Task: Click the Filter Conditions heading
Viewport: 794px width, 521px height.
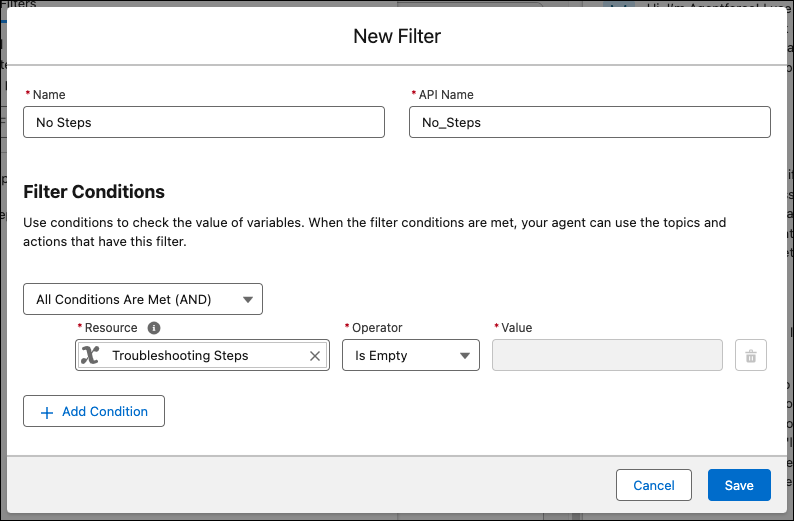Action: [94, 192]
